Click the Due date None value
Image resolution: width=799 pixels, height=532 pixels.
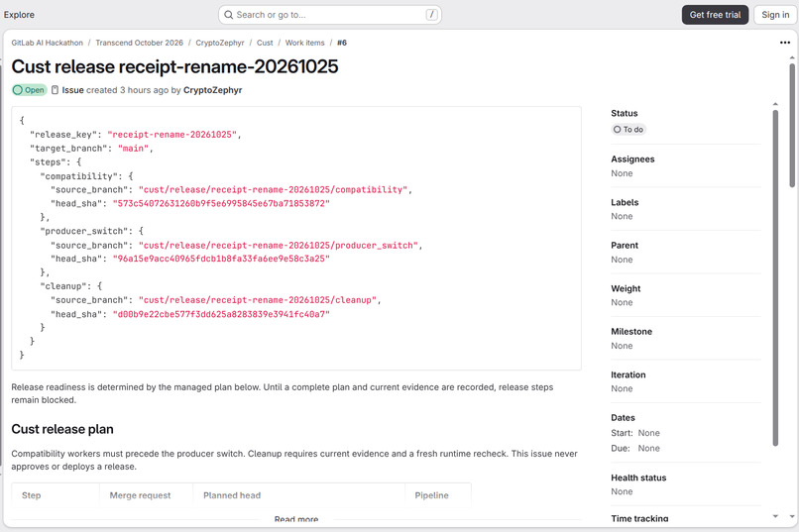[x=648, y=449]
